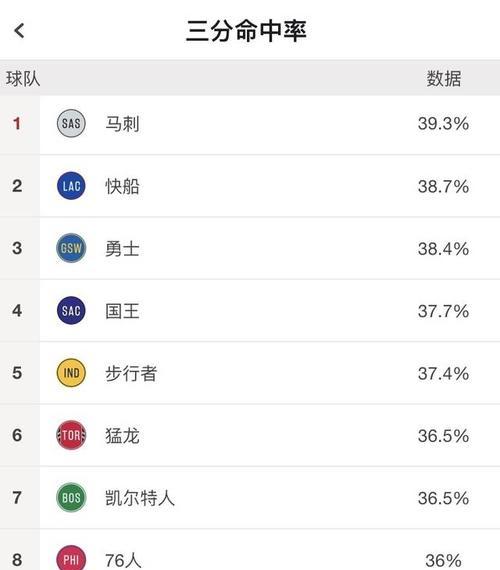Select the 国王 team name

(122, 311)
